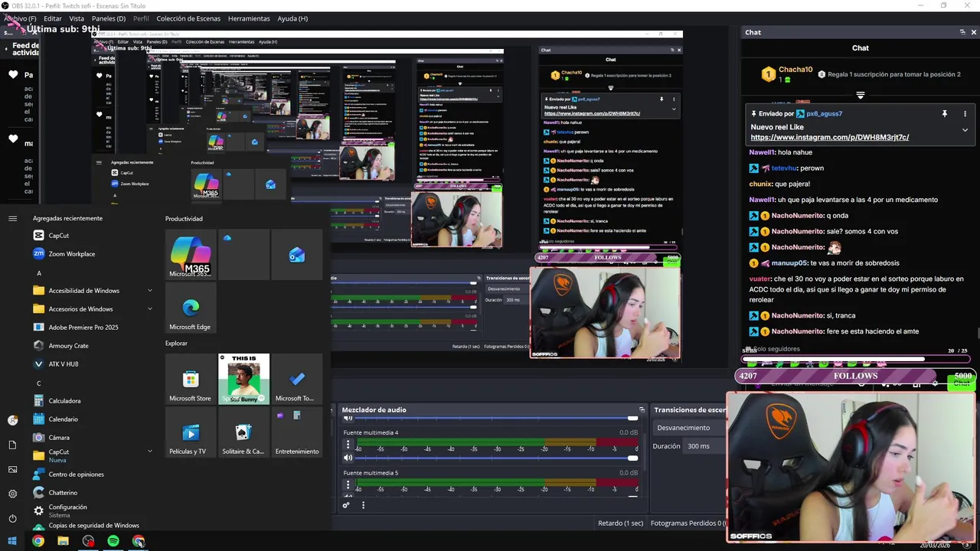980x551 pixels.
Task: Open user account icon in Start sidebar
Action: point(12,420)
